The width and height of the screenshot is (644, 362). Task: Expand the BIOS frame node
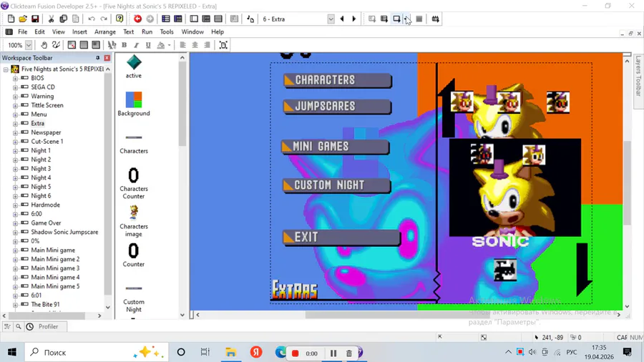tap(15, 78)
